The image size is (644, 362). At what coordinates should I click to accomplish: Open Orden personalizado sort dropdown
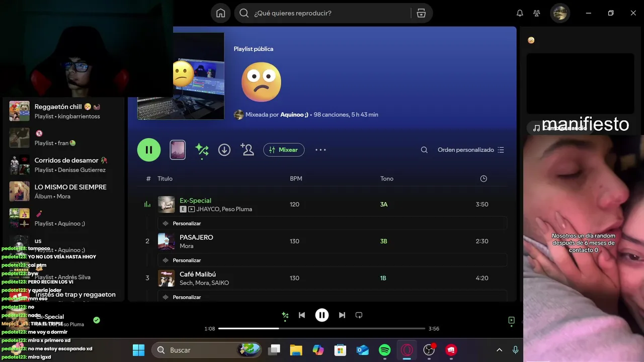coord(471,150)
